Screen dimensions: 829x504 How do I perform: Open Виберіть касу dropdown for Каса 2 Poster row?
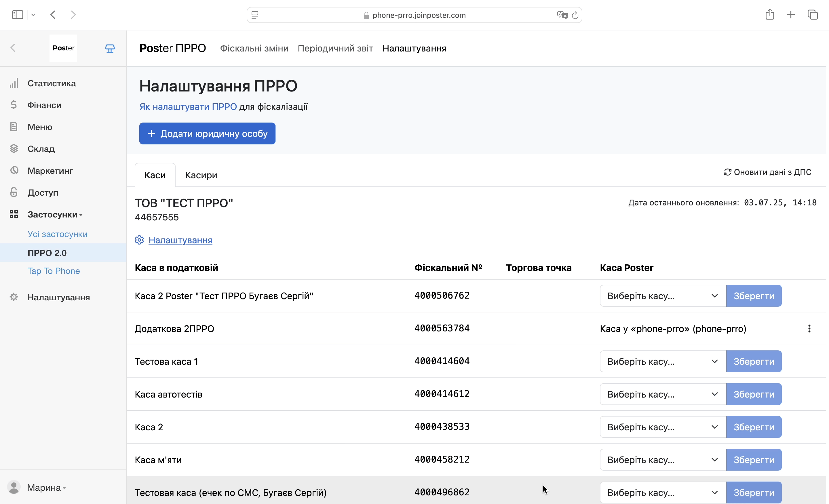(663, 296)
